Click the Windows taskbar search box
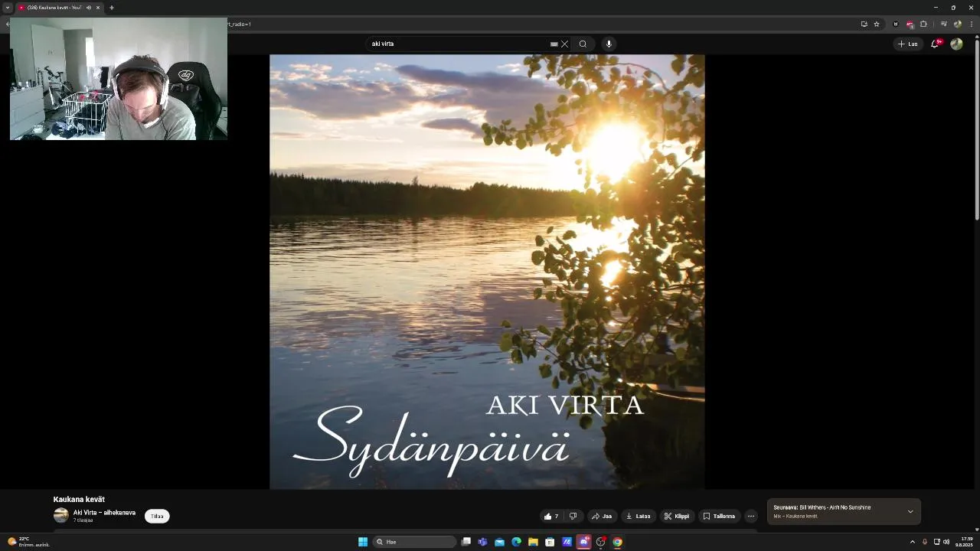980x551 pixels. coord(414,542)
